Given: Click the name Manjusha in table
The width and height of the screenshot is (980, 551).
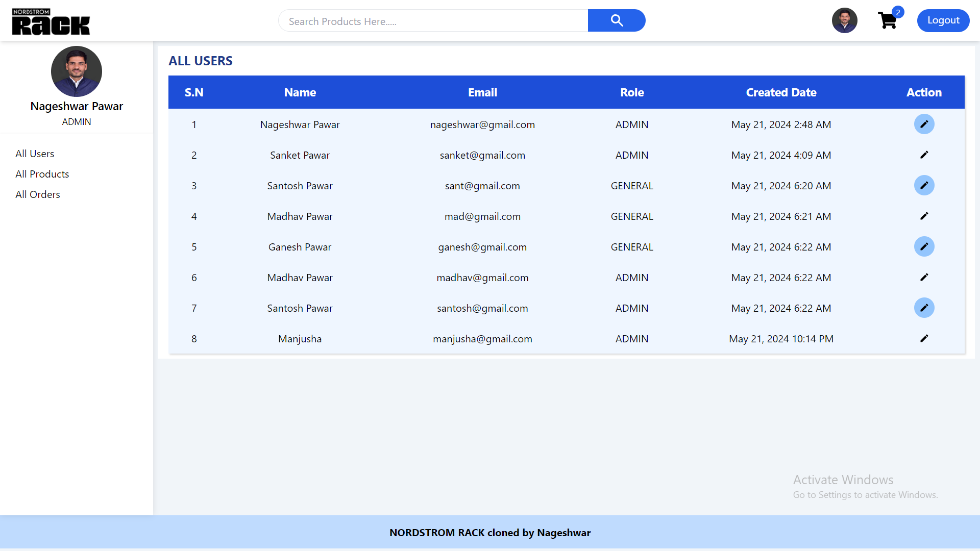Looking at the screenshot, I should pos(300,339).
